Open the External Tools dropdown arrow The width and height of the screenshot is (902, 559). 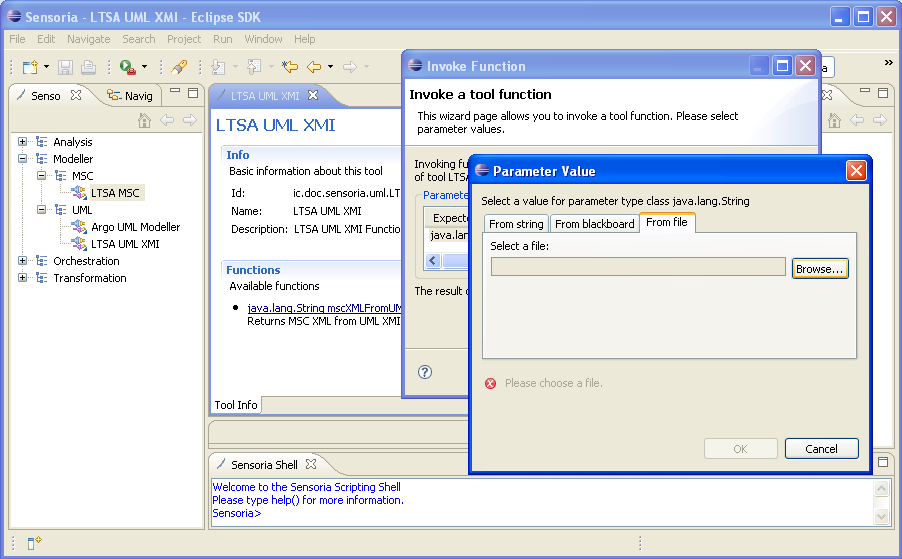pos(144,67)
